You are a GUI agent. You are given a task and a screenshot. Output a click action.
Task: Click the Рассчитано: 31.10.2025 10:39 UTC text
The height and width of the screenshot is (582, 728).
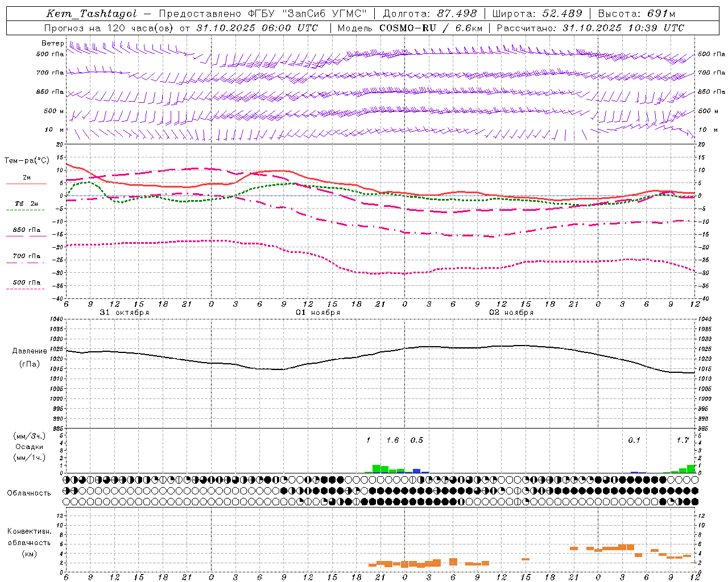(x=590, y=28)
